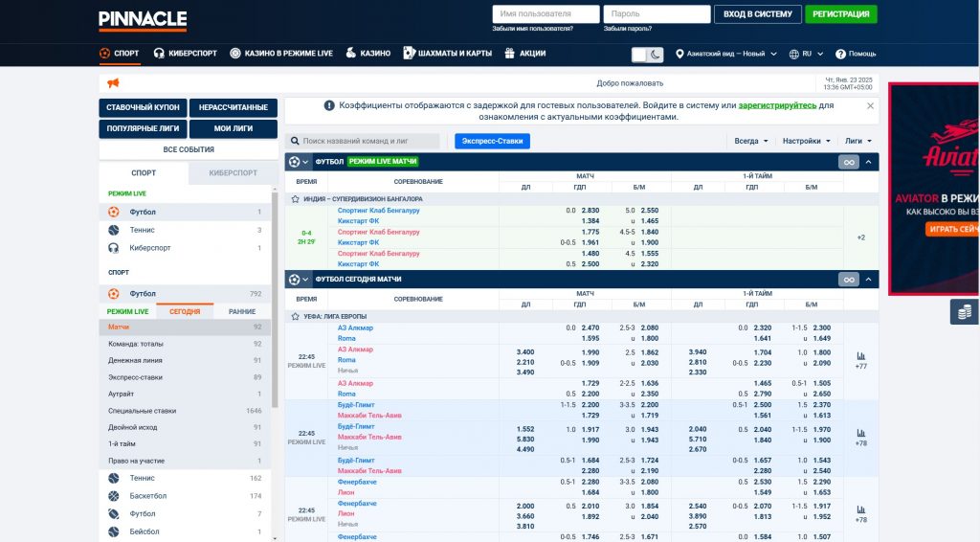
Task: Click the green Регистрация button
Action: pyautogui.click(x=841, y=13)
